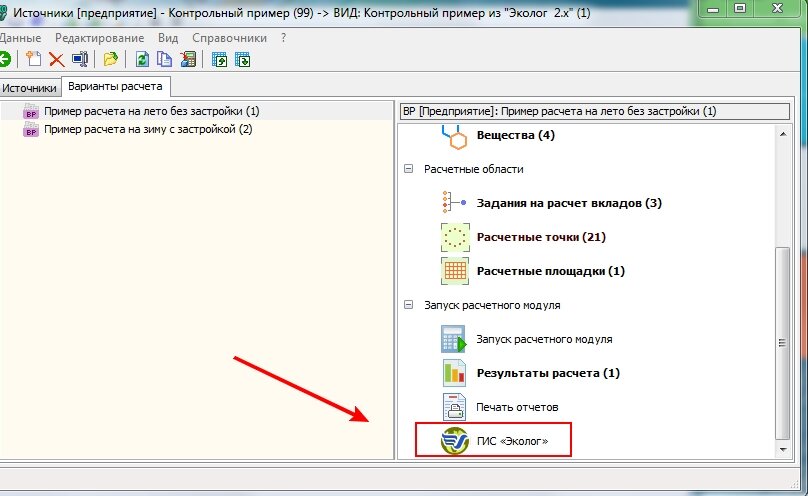808x496 pixels.
Task: Click the new document toolbar icon
Action: click(33, 59)
